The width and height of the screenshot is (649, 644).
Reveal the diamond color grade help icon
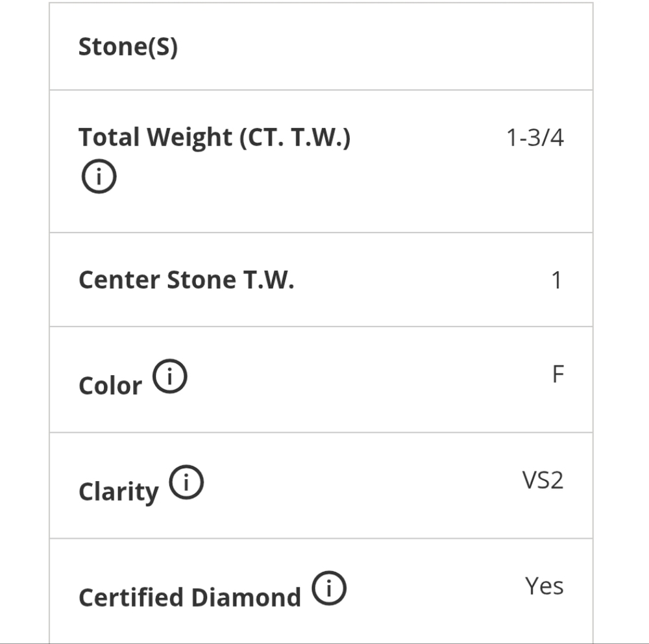pos(169,376)
